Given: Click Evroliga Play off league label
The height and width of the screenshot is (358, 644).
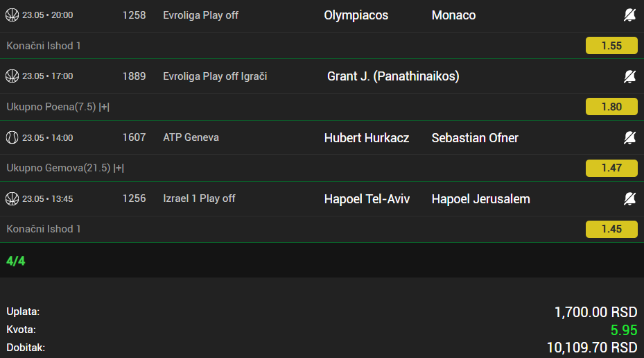Looking at the screenshot, I should 200,16.
